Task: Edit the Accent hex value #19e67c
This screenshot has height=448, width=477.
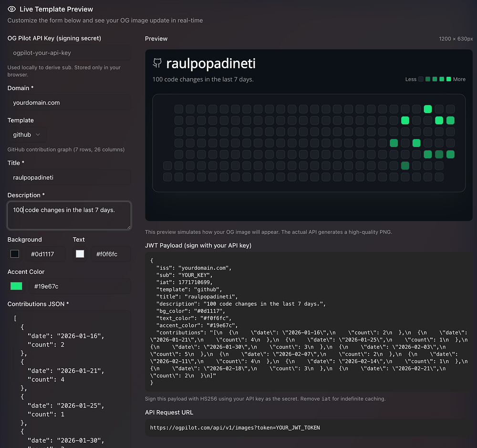Action: click(79, 286)
